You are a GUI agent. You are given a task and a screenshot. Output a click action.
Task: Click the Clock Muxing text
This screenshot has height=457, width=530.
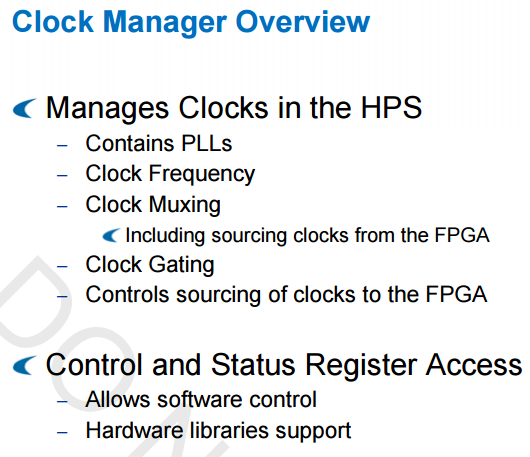153,205
